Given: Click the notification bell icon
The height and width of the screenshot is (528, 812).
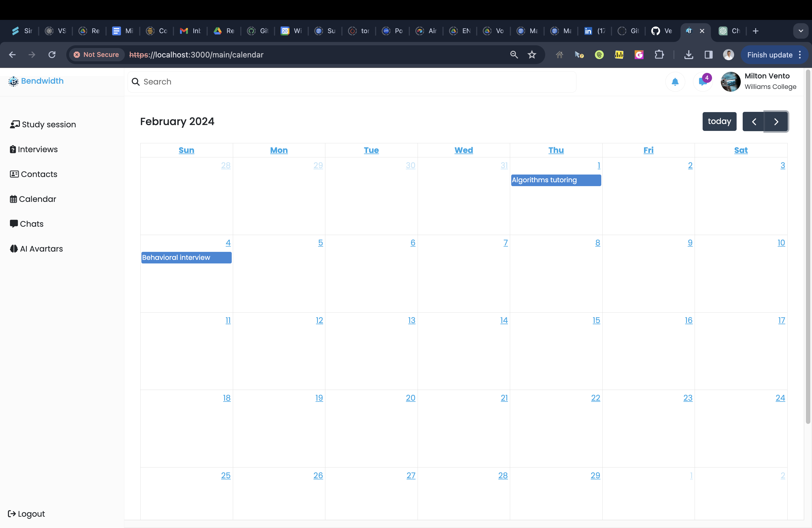Looking at the screenshot, I should click(675, 82).
